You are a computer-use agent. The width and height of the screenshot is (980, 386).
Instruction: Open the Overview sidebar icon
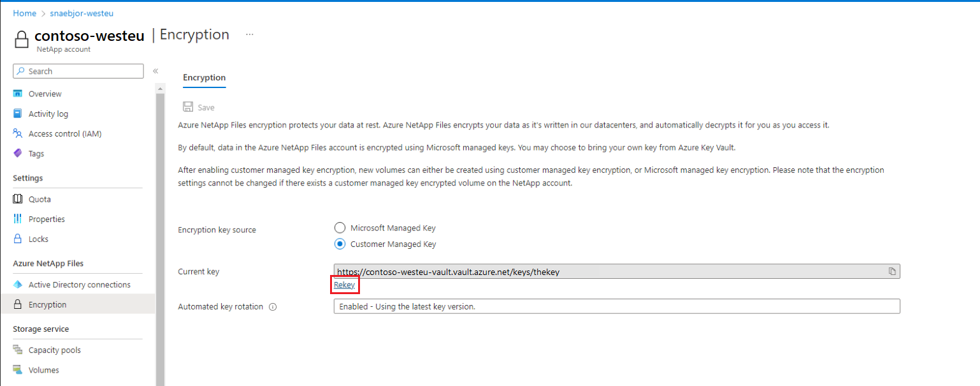click(18, 94)
